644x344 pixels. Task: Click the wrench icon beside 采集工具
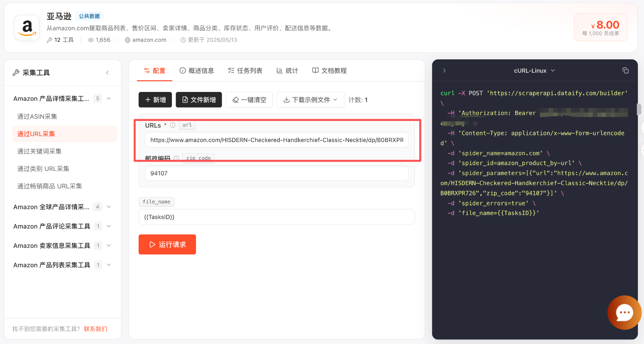click(16, 73)
